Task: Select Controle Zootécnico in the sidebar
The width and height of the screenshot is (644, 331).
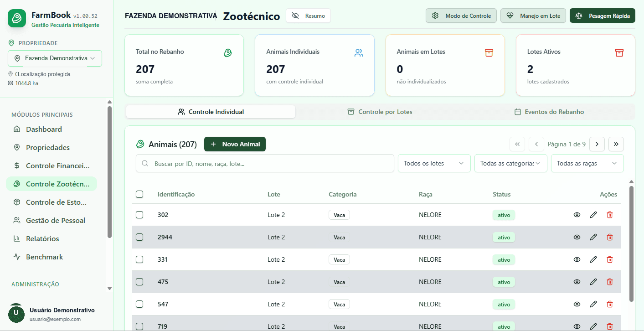Action: (51, 184)
